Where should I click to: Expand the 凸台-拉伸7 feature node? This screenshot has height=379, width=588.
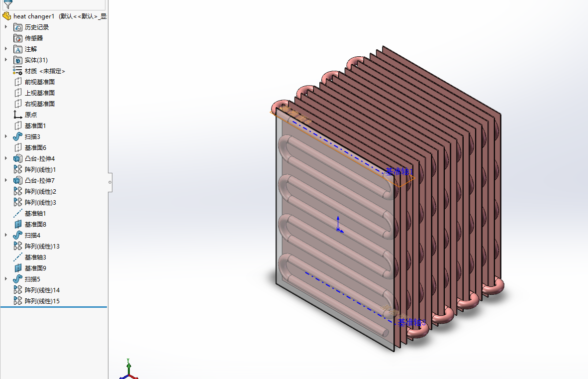6,180
